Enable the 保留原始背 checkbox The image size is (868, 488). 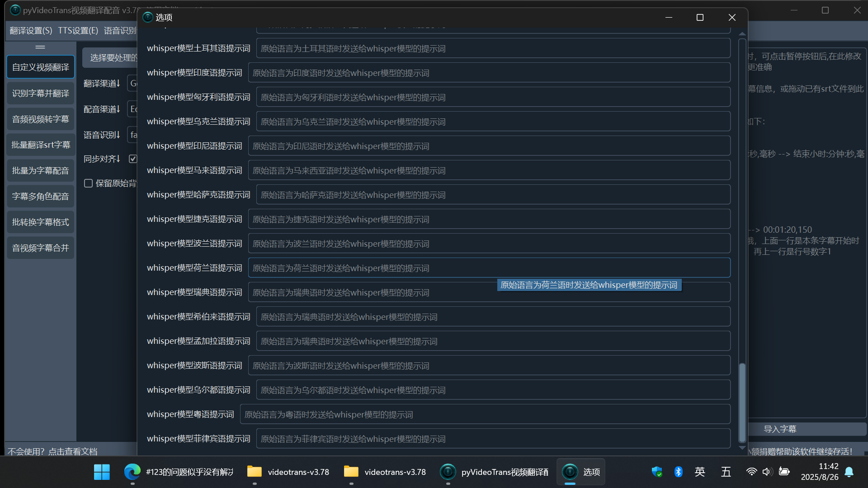tap(89, 183)
